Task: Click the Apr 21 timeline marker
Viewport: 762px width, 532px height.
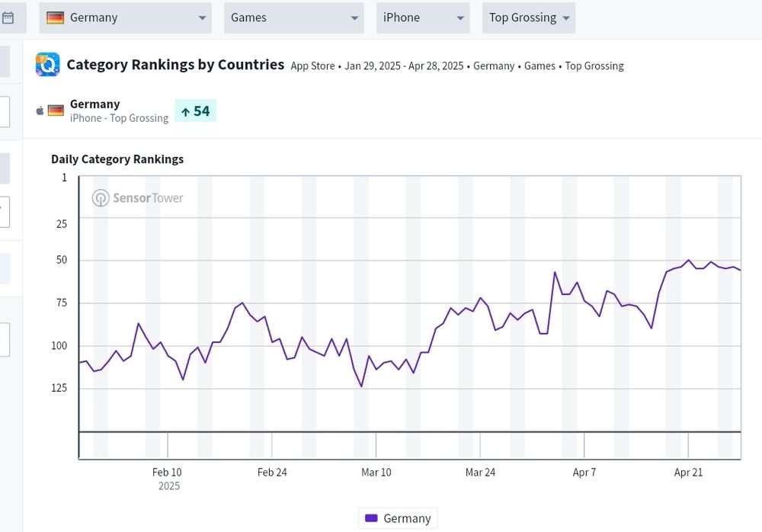Action: coord(688,473)
